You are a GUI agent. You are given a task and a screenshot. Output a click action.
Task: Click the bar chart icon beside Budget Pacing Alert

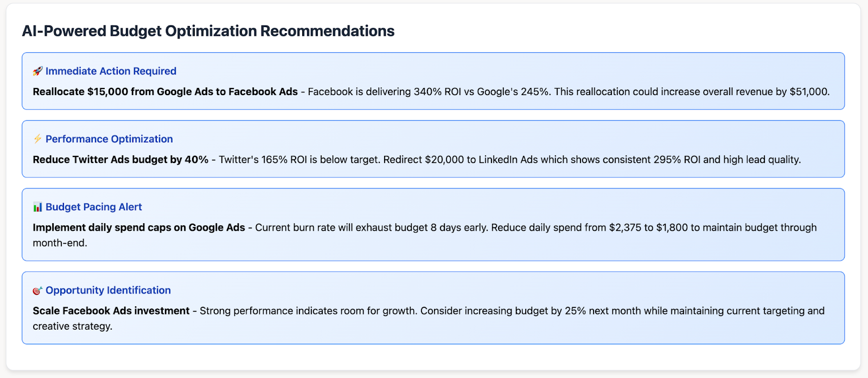coord(37,207)
